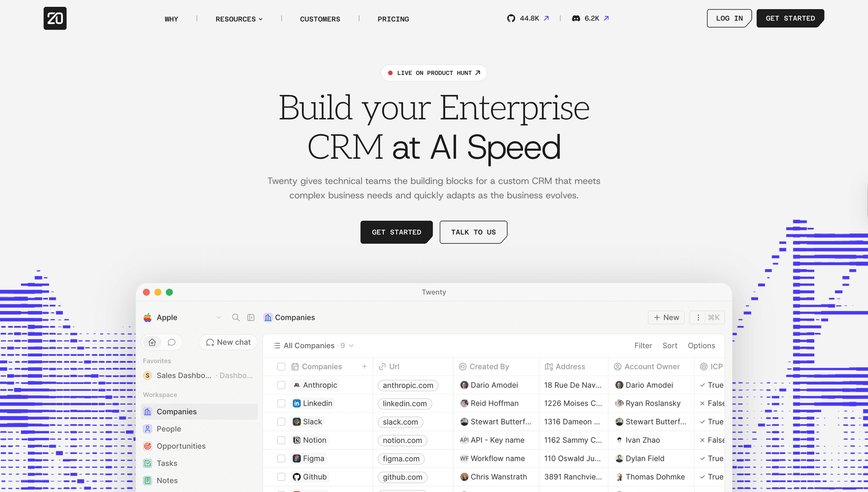Click GET STARTED in the top navigation
This screenshot has height=492, width=868.
(x=790, y=19)
